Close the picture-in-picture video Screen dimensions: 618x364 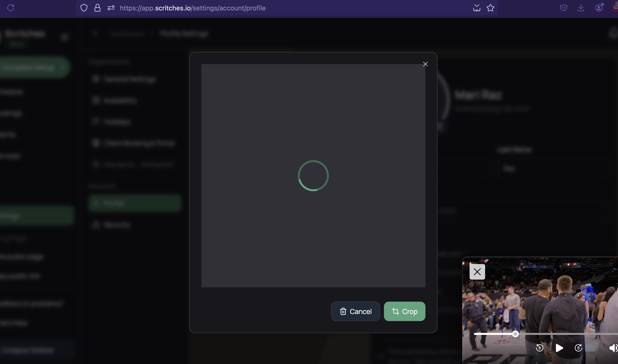[477, 272]
